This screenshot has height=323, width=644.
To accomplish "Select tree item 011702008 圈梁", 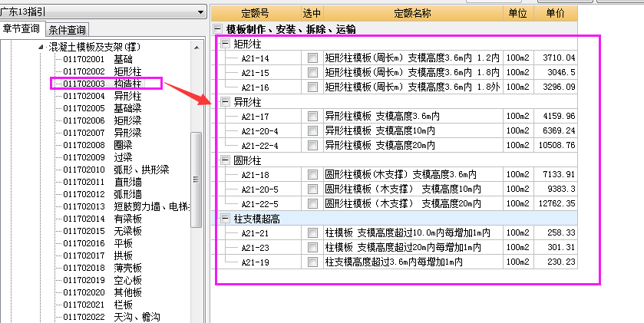I will tap(97, 145).
